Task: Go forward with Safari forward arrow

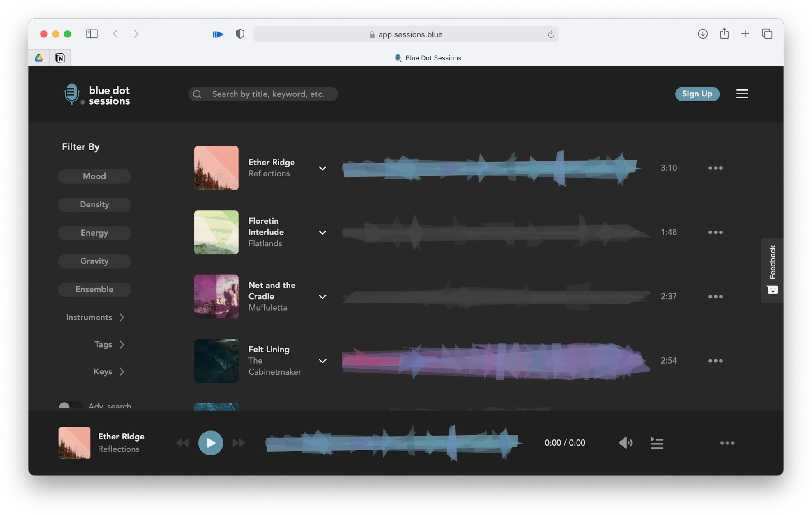Action: point(136,34)
